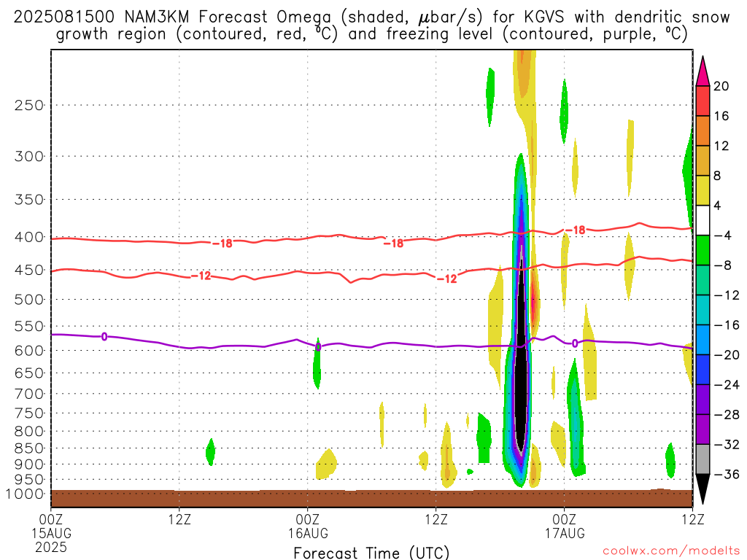747x560 pixels.
Task: Click the 550 pressure level label
Action: (x=29, y=326)
